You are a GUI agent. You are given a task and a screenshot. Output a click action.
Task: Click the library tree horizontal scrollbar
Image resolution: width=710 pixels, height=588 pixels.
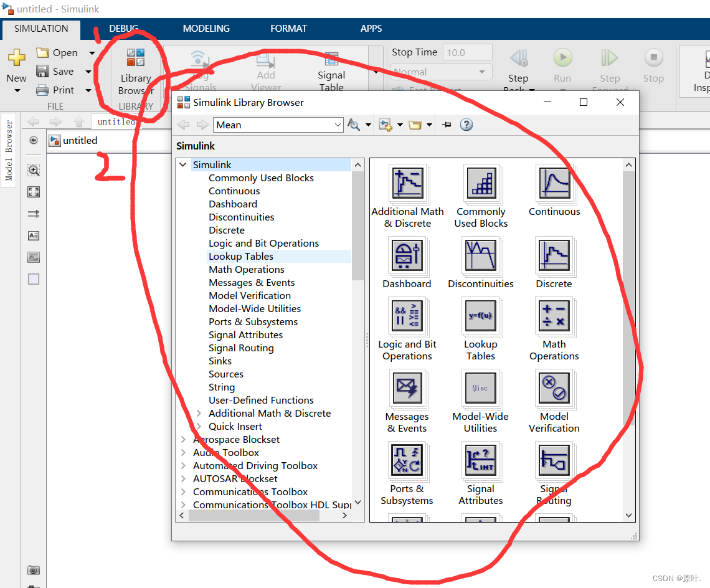pyautogui.click(x=253, y=516)
